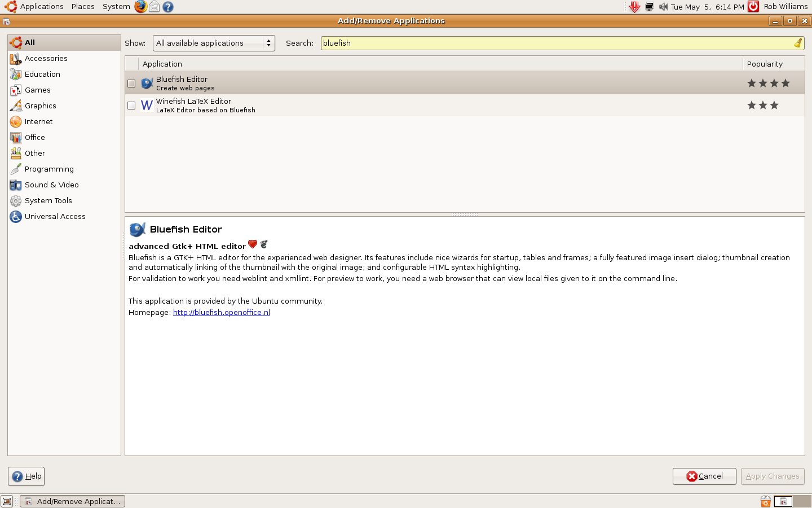The image size is (812, 508).
Task: Pick the Games category icon
Action: coord(16,90)
